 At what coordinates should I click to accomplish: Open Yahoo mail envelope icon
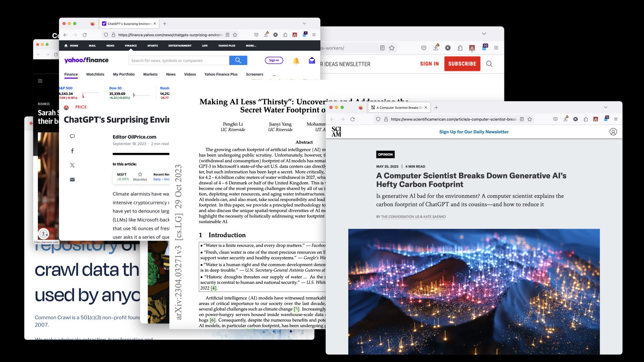[x=312, y=61]
